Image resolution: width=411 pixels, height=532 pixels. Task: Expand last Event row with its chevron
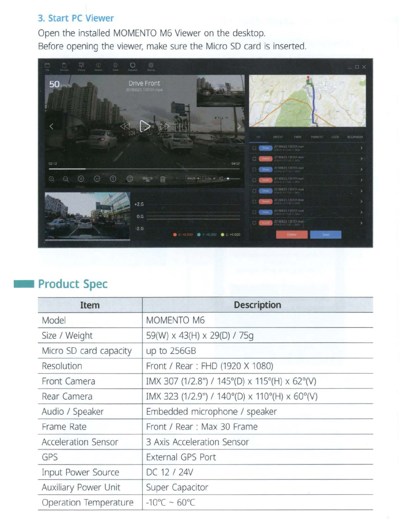361,223
